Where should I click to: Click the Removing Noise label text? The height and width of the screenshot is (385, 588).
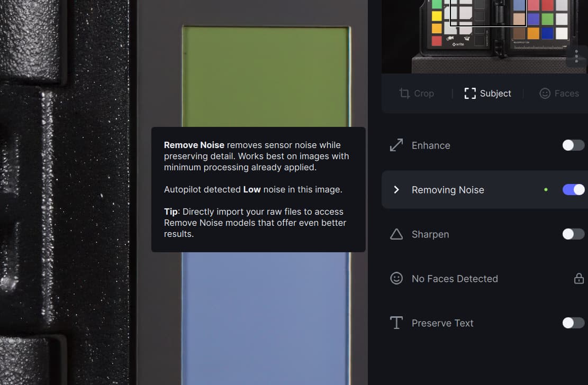tap(448, 190)
